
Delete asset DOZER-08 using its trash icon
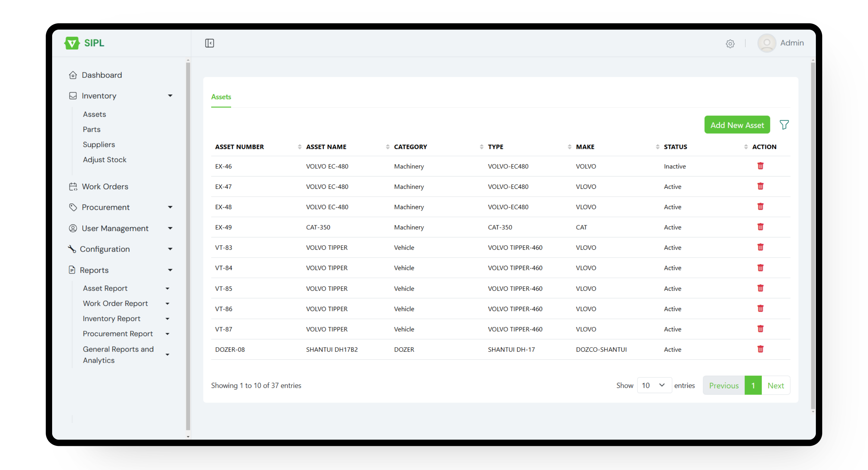pyautogui.click(x=761, y=349)
